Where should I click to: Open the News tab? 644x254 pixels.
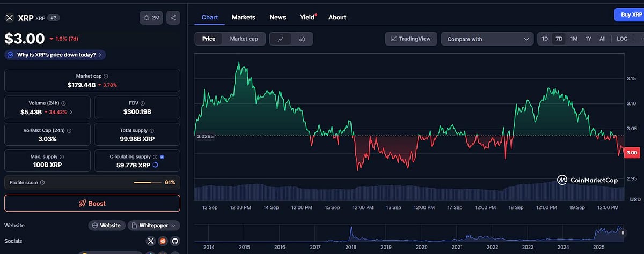[x=278, y=17]
